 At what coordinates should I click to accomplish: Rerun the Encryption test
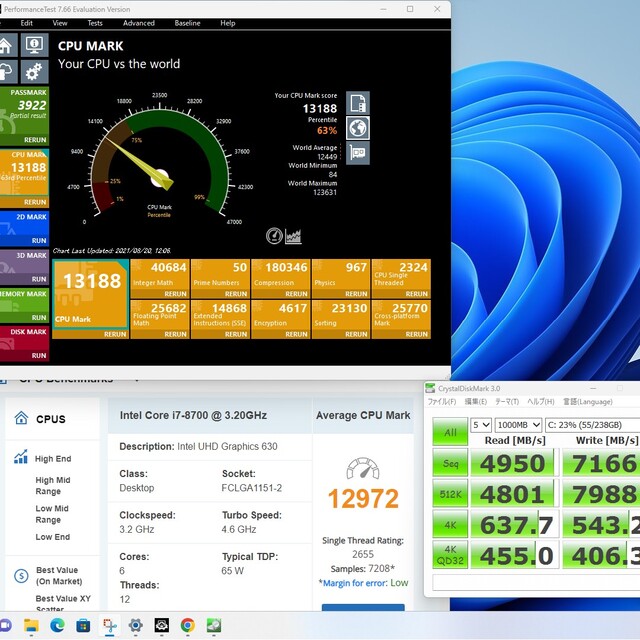(296, 334)
